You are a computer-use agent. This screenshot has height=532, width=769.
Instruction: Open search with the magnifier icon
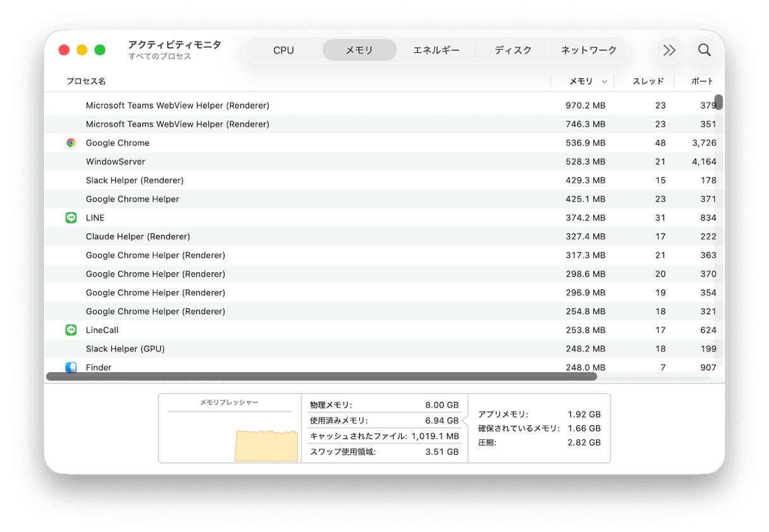click(x=704, y=50)
